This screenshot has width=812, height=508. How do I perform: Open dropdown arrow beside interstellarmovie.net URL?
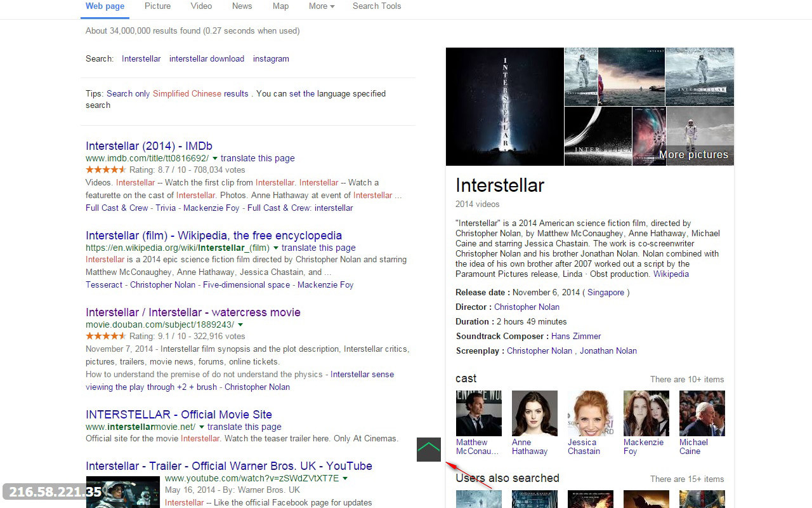tap(202, 427)
